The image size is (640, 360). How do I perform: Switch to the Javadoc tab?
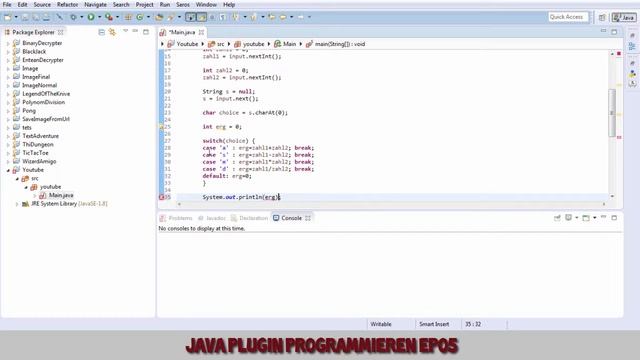pyautogui.click(x=212, y=218)
